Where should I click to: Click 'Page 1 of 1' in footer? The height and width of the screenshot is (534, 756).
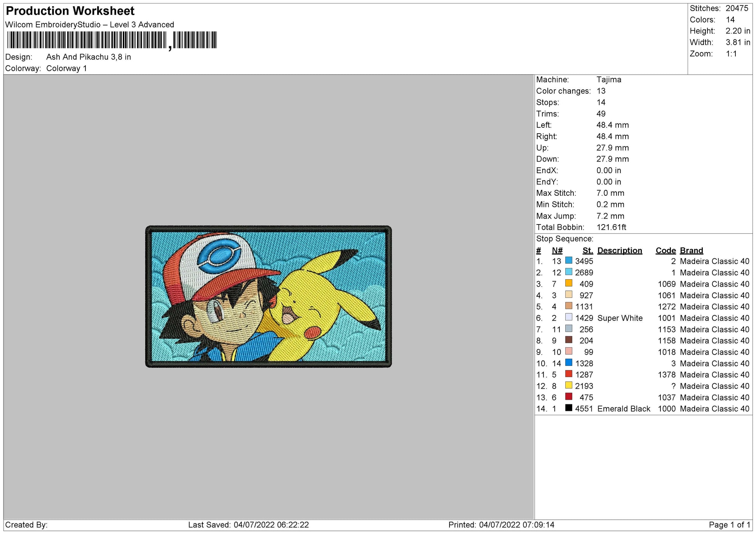point(730,525)
